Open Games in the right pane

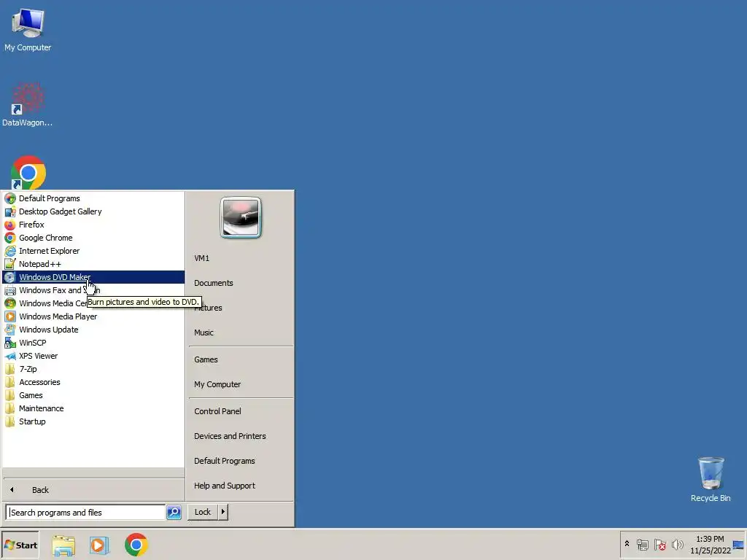point(240,359)
